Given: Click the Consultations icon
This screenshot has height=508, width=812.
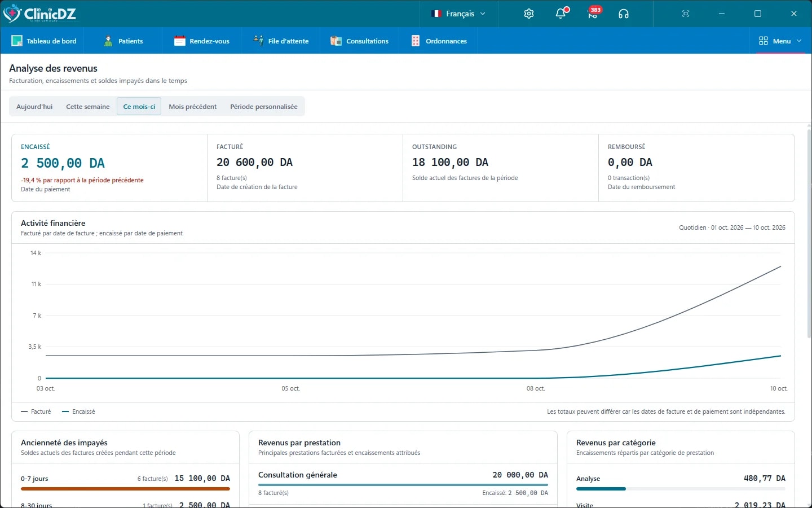Looking at the screenshot, I should pyautogui.click(x=336, y=41).
